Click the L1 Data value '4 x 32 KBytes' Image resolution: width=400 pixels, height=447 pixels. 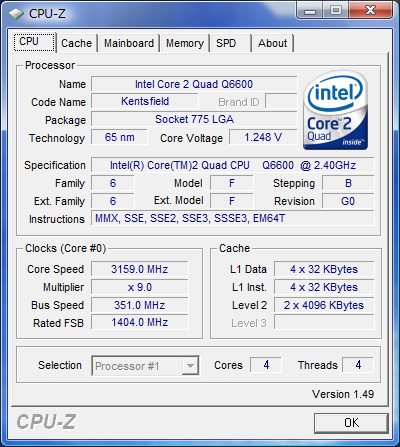pyautogui.click(x=324, y=269)
